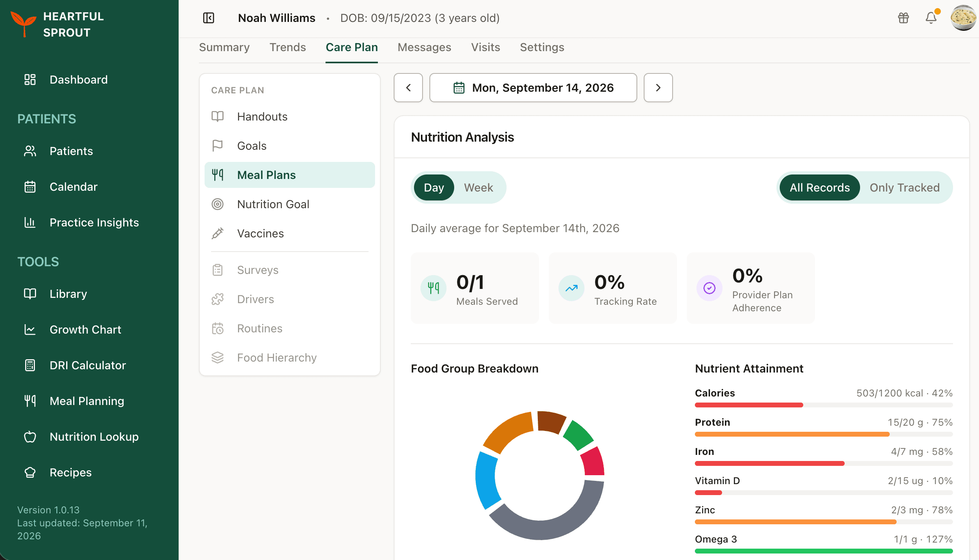The width and height of the screenshot is (979, 560).
Task: Select the Day view toggle
Action: point(434,187)
